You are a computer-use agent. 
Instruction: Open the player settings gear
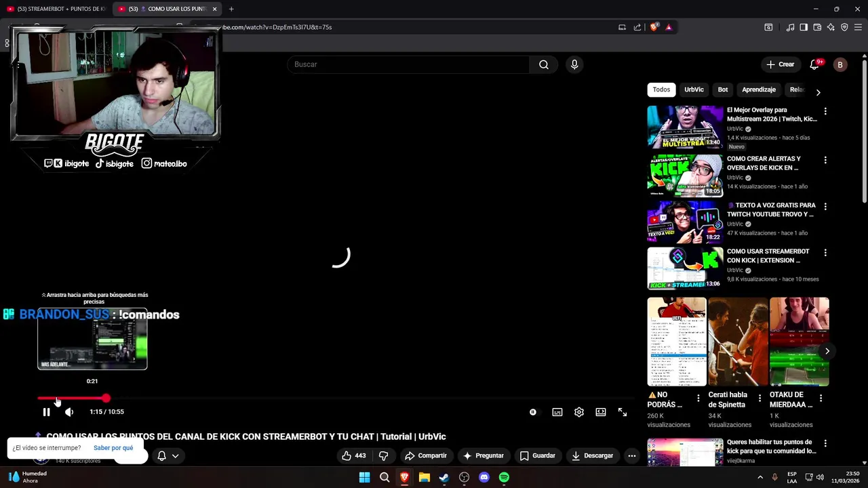(x=579, y=412)
